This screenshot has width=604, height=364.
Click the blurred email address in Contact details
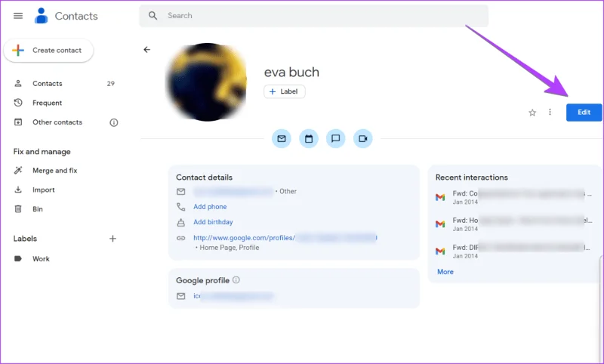[233, 191]
